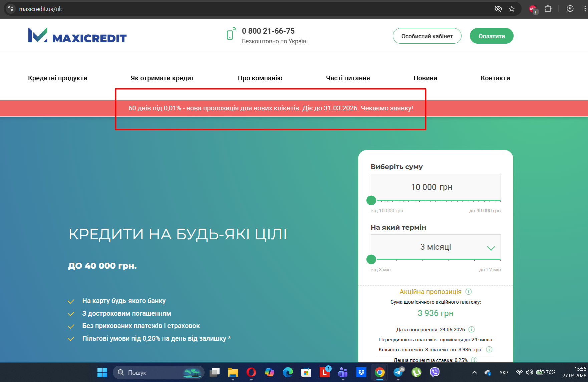
Task: Click info icon beside Кількість платежів
Action: (489, 349)
